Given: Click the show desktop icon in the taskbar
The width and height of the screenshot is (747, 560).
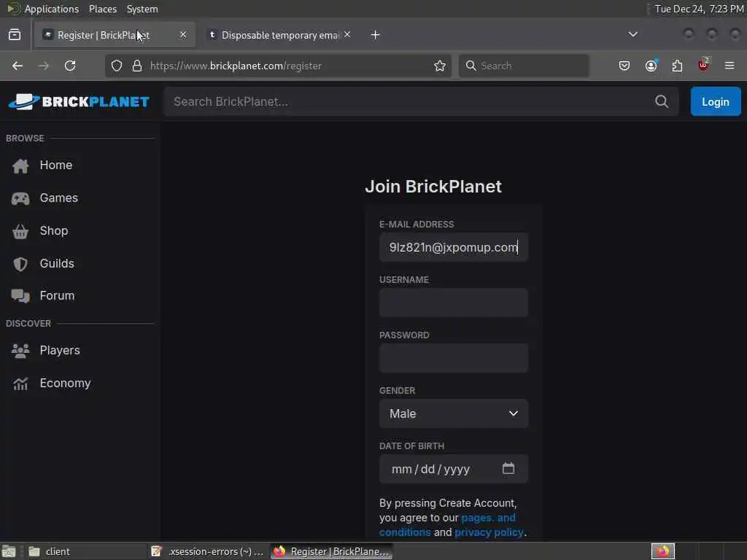Looking at the screenshot, I should pyautogui.click(x=9, y=551).
